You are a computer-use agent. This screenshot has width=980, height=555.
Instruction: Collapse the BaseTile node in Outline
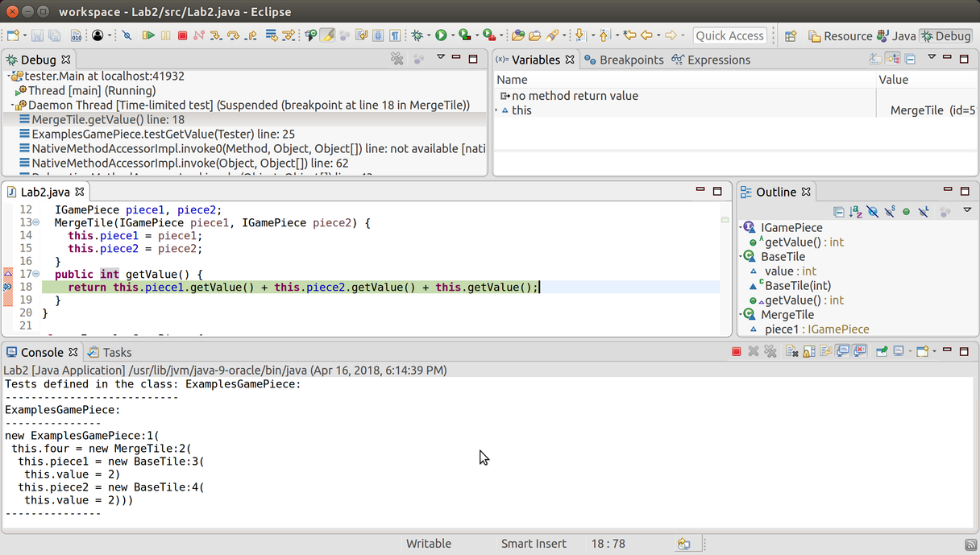[x=741, y=257]
